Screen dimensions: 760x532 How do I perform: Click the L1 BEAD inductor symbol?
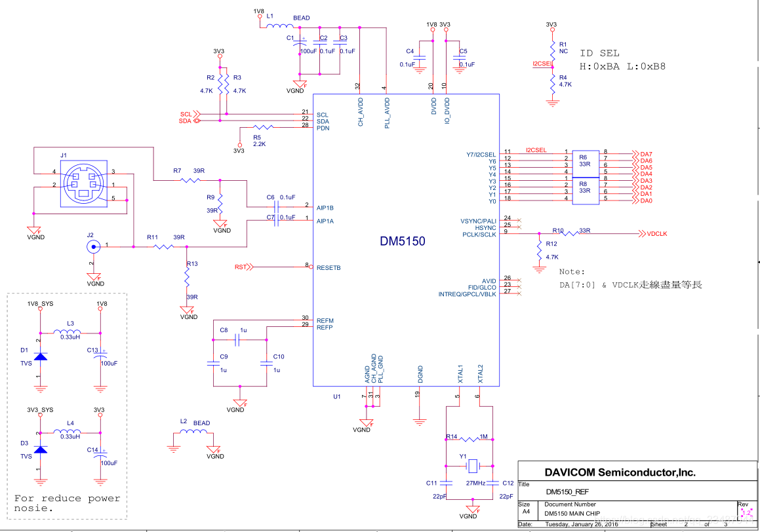coord(279,26)
